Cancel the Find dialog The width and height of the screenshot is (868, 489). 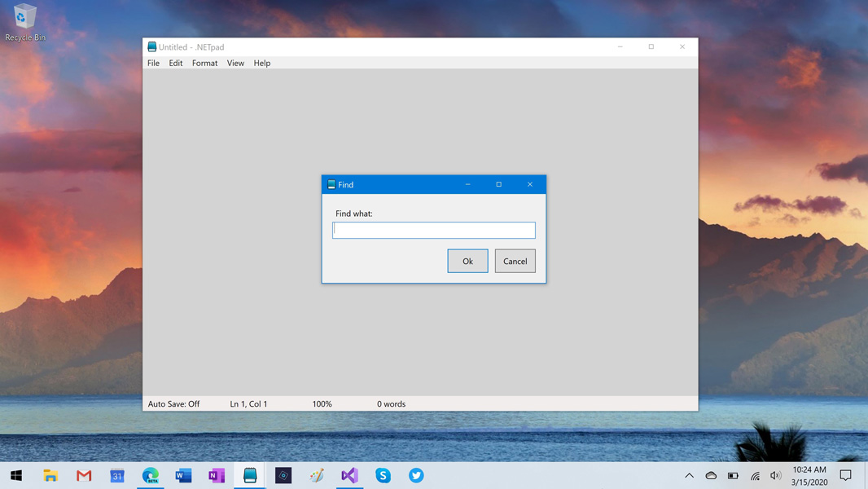(x=515, y=261)
